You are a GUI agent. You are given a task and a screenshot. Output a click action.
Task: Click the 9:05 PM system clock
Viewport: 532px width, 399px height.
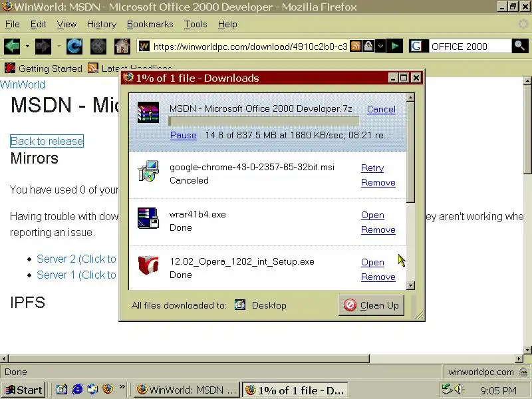[498, 390]
